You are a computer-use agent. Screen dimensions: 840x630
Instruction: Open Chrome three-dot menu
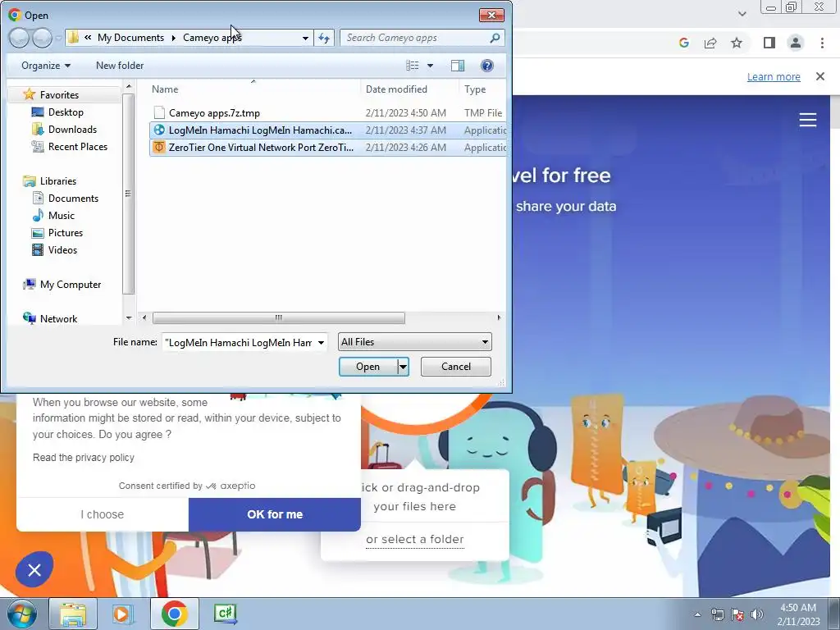[x=822, y=43]
